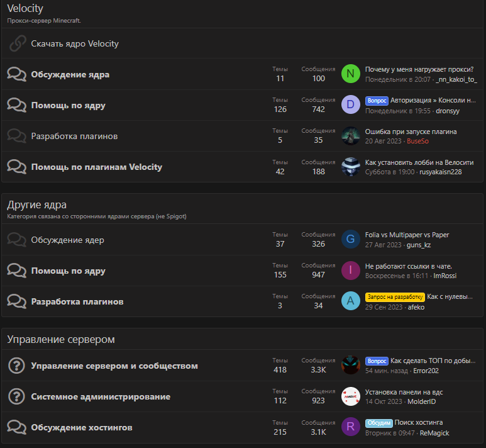Click MolderID's avatar thumbnail

(x=350, y=396)
